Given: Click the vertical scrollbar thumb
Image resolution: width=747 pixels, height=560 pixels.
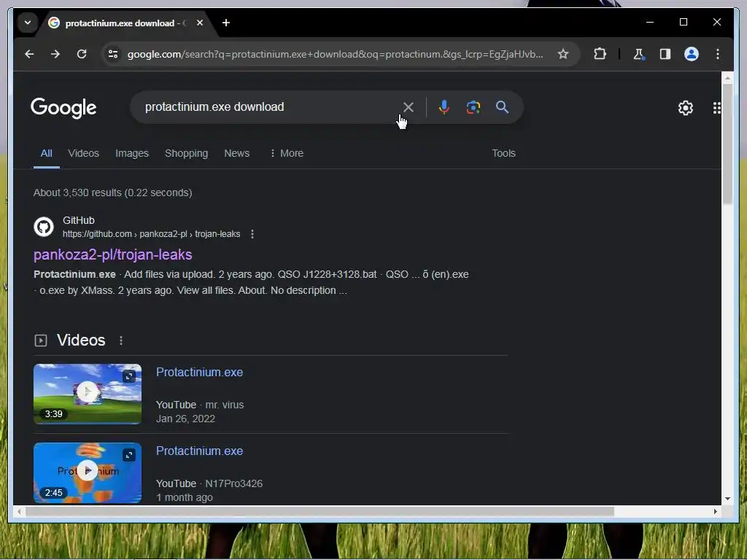Looking at the screenshot, I should (727, 144).
